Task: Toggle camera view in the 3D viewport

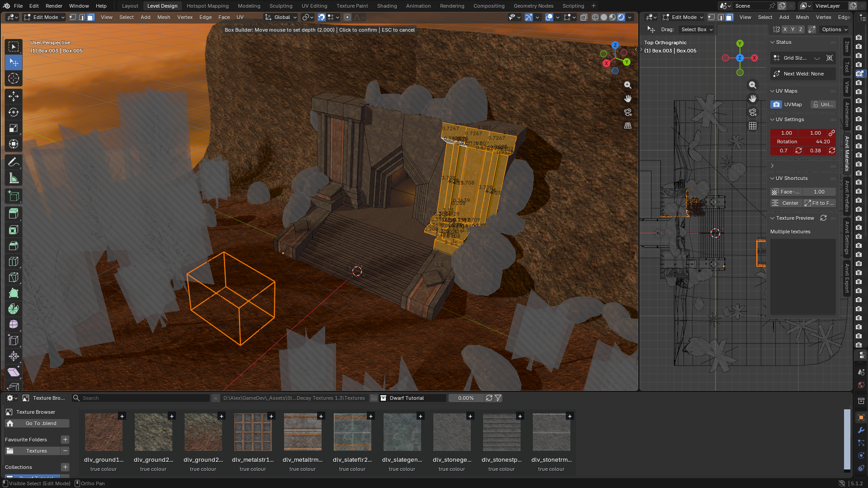Action: click(628, 112)
